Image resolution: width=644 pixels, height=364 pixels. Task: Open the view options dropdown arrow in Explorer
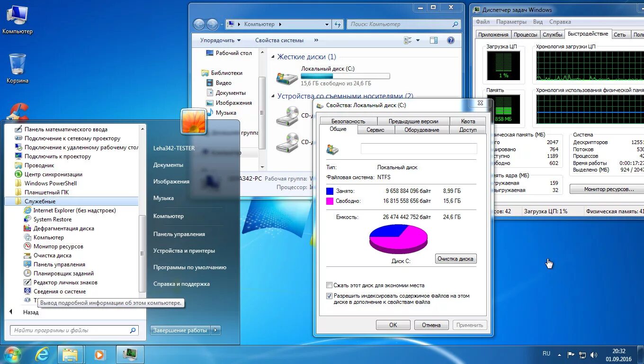pyautogui.click(x=418, y=40)
